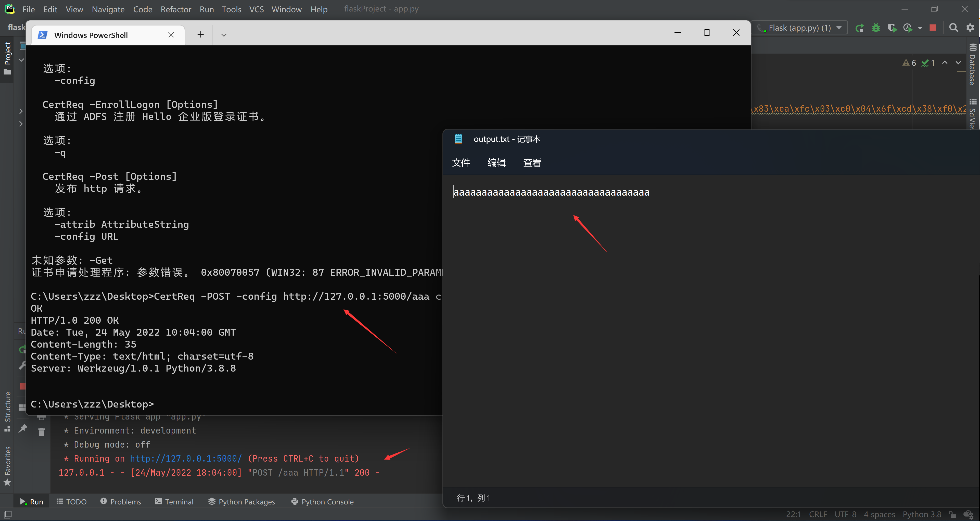Click the editor error stripe marker
Viewport: 980px width, 521px height.
[961, 72]
